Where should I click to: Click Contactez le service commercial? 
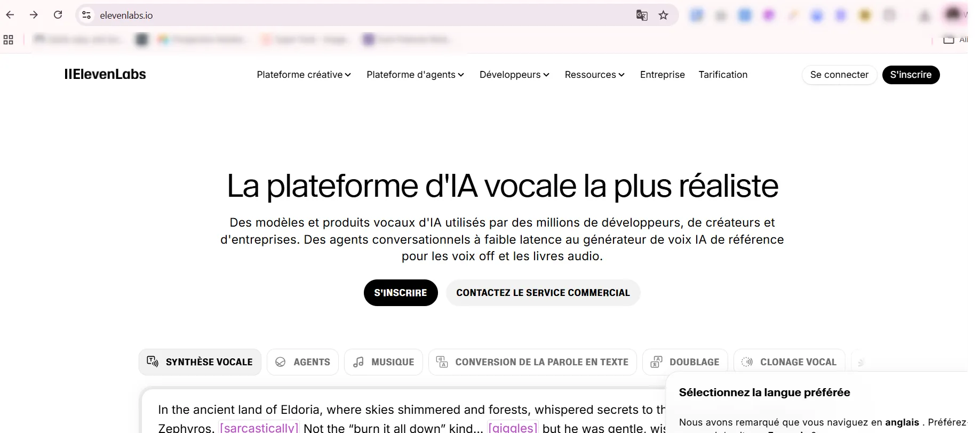(x=543, y=293)
